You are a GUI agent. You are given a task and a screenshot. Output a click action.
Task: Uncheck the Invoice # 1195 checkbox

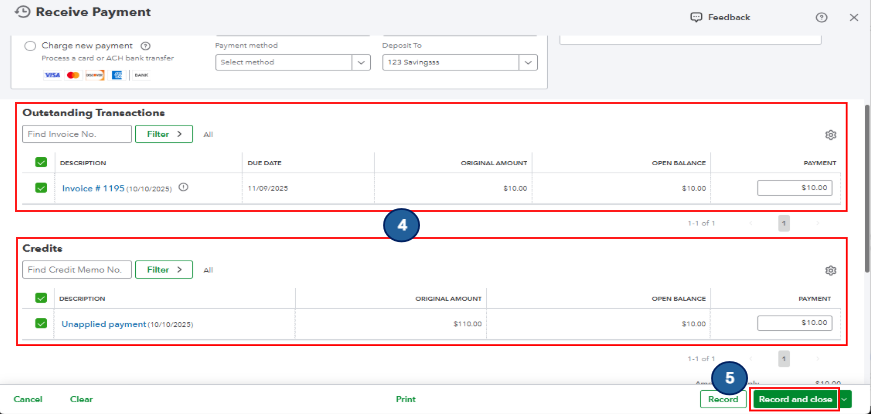(41, 188)
